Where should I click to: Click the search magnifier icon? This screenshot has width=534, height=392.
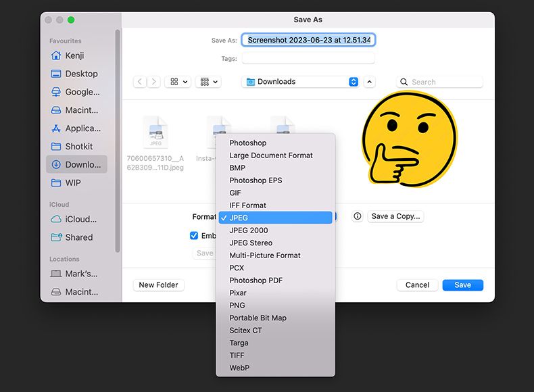pos(404,82)
